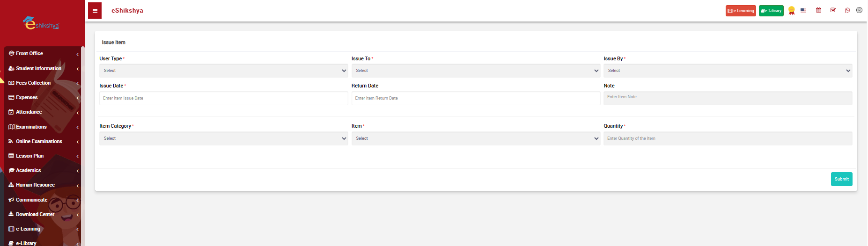Open the User Type dropdown
This screenshot has height=246, width=868.
point(223,71)
